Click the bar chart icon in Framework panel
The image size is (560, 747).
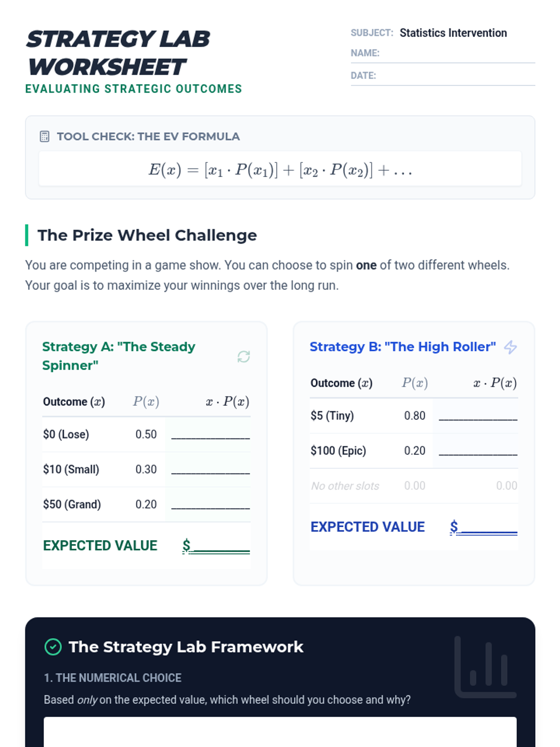[485, 667]
